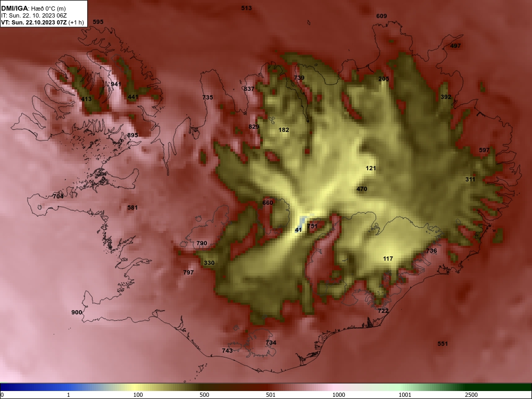Click the color scale label 1
532x399 pixels.
[x=69, y=395]
